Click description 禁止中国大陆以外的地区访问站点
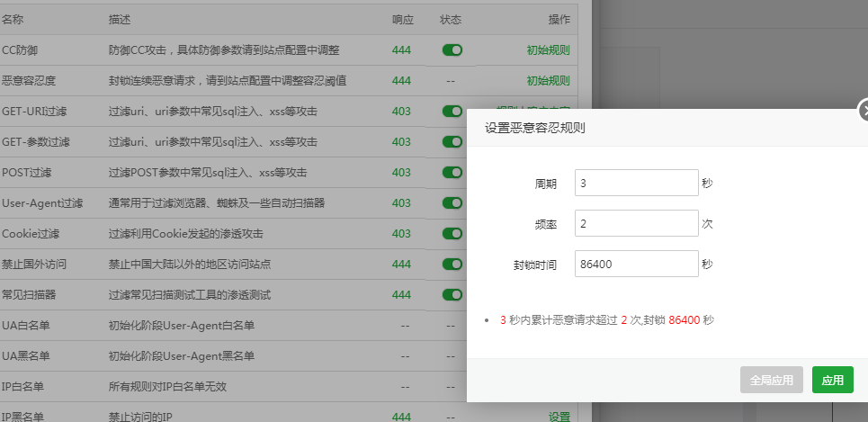868x422 pixels. pyautogui.click(x=190, y=265)
